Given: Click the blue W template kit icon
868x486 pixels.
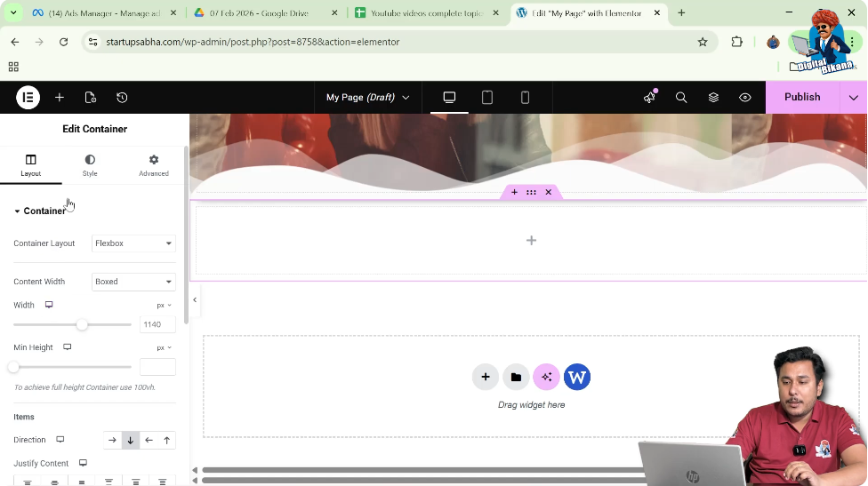Looking at the screenshot, I should [577, 377].
